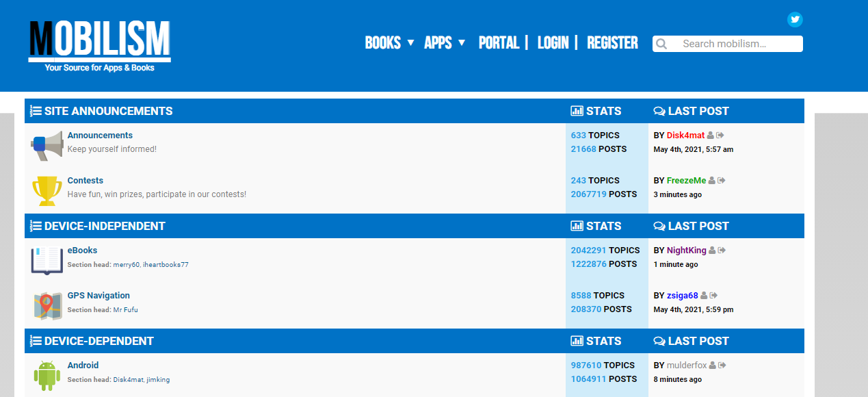Click the GPS Navigation map pin icon
The image size is (868, 397).
[x=47, y=306]
